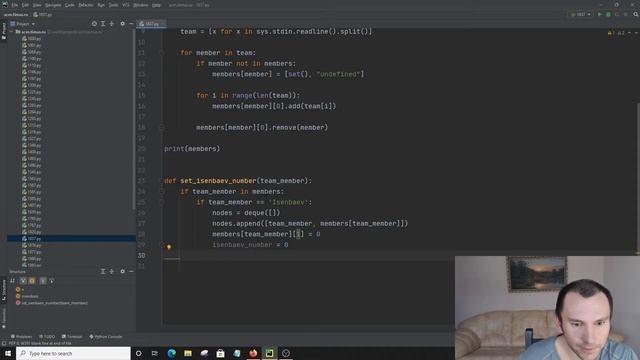The height and width of the screenshot is (360, 640).
Task: Open the run configuration dropdown
Action: [x=581, y=14]
